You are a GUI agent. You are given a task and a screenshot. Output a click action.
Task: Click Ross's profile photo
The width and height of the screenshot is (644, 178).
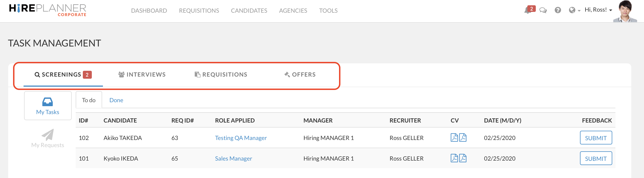point(625,11)
